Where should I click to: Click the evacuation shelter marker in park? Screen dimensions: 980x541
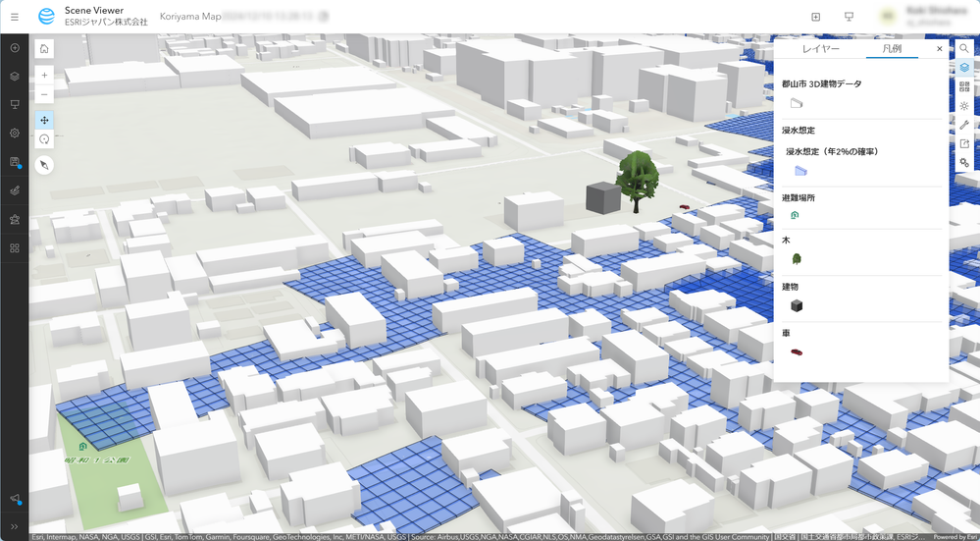click(83, 446)
